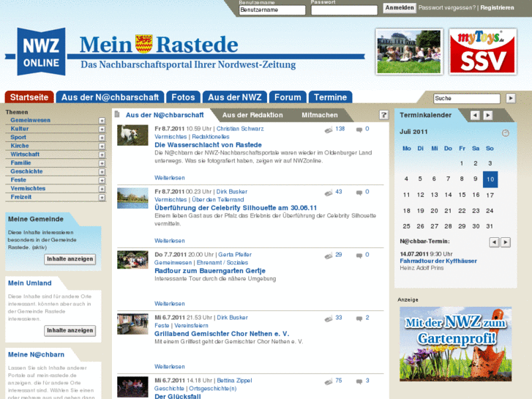The image size is (532, 399).
Task: Expand the Feste topic
Action: (102, 180)
